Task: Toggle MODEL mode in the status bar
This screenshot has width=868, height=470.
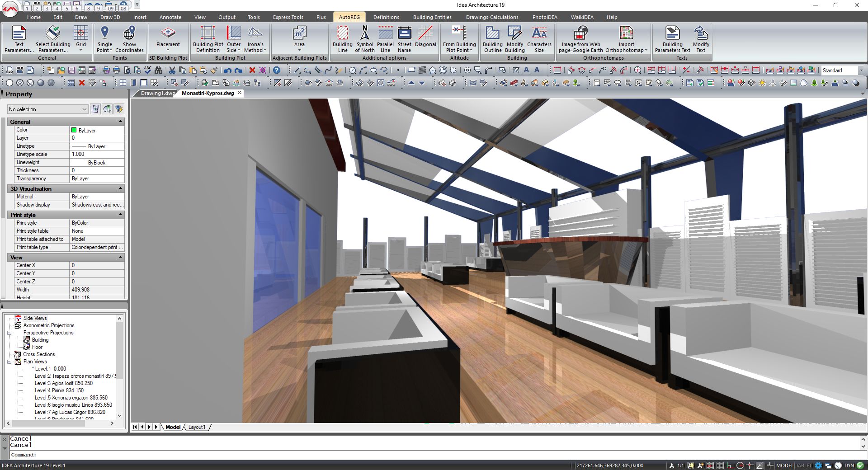Action: (x=785, y=465)
